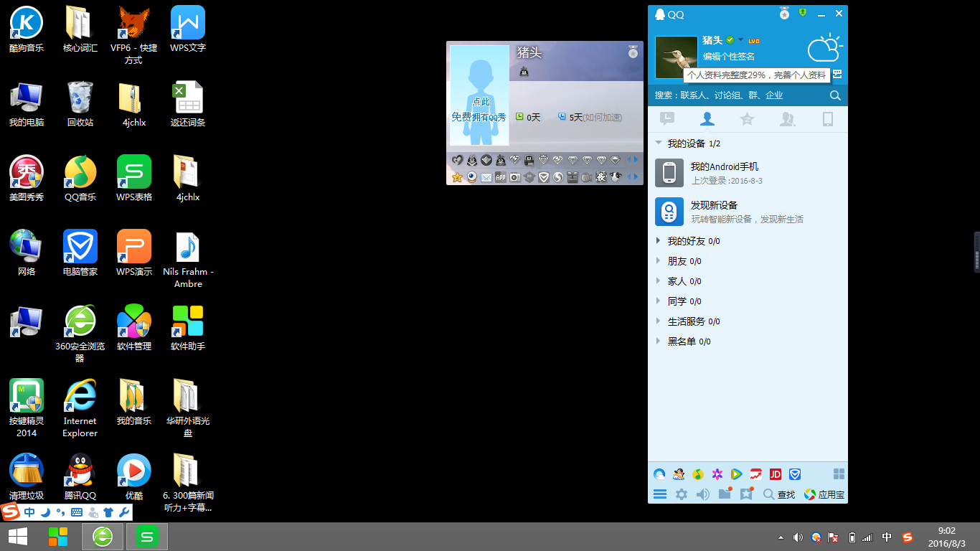
Task: Open the JD shopping icon in QQ
Action: point(775,474)
